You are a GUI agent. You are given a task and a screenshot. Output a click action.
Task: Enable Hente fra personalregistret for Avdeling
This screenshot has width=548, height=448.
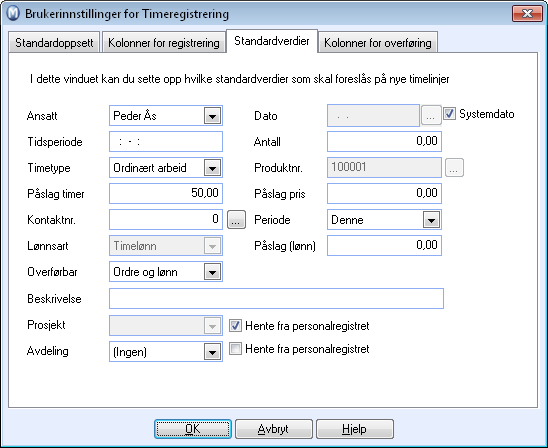tap(235, 349)
